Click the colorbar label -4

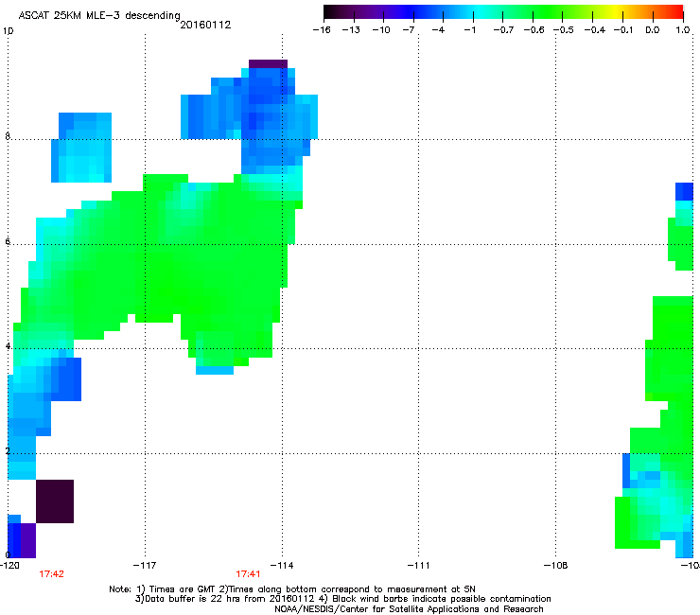click(438, 30)
